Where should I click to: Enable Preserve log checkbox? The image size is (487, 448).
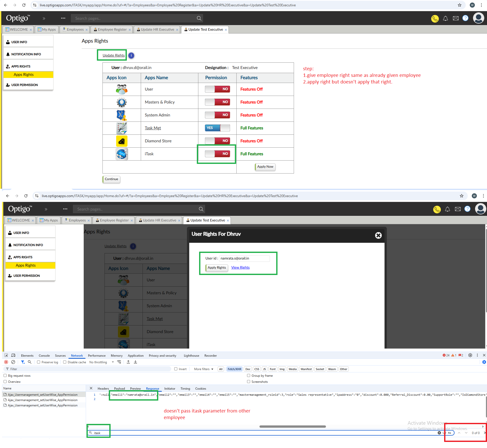(39, 362)
